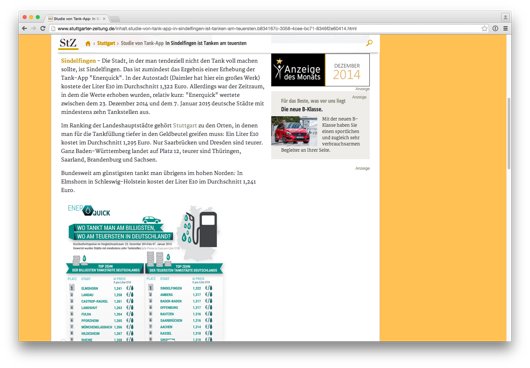The image size is (530, 368).
Task: Bookmark page with the star icon
Action: tap(484, 29)
